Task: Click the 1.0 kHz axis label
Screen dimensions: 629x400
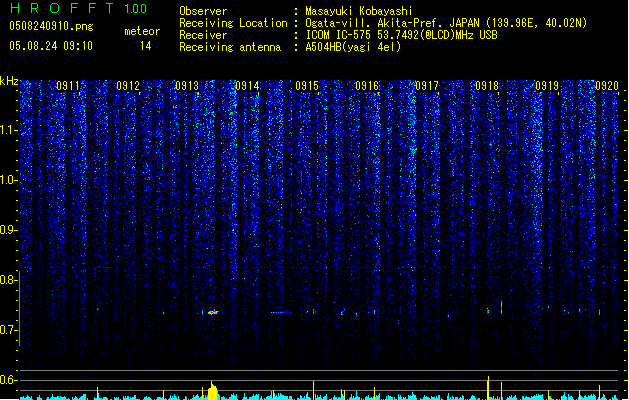Action: tap(9, 180)
